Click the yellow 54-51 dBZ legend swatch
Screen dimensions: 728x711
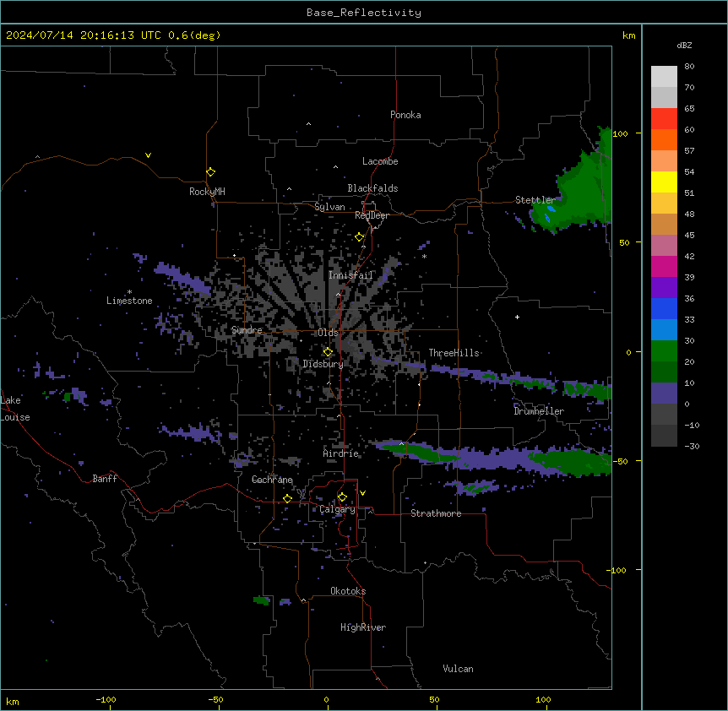point(664,182)
